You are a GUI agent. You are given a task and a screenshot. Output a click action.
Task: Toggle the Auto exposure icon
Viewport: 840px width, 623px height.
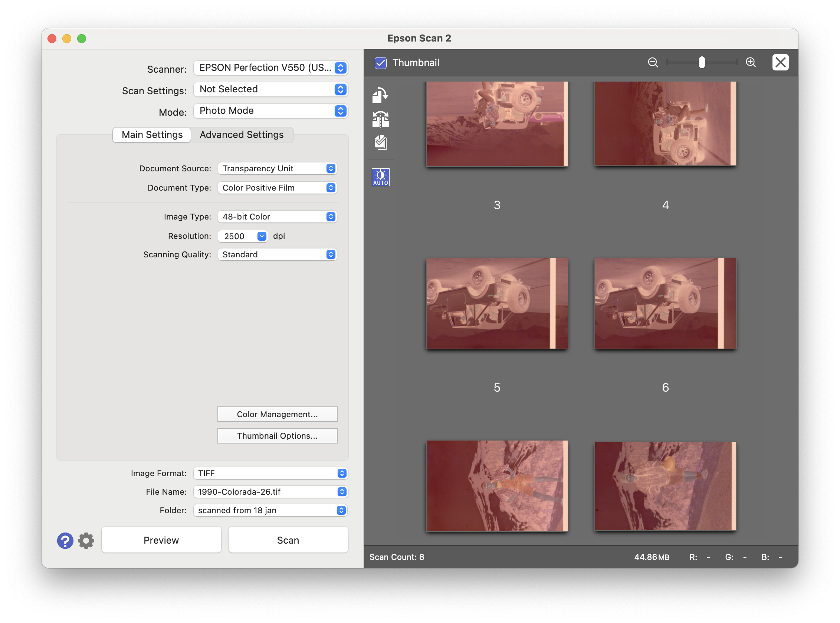(x=380, y=177)
